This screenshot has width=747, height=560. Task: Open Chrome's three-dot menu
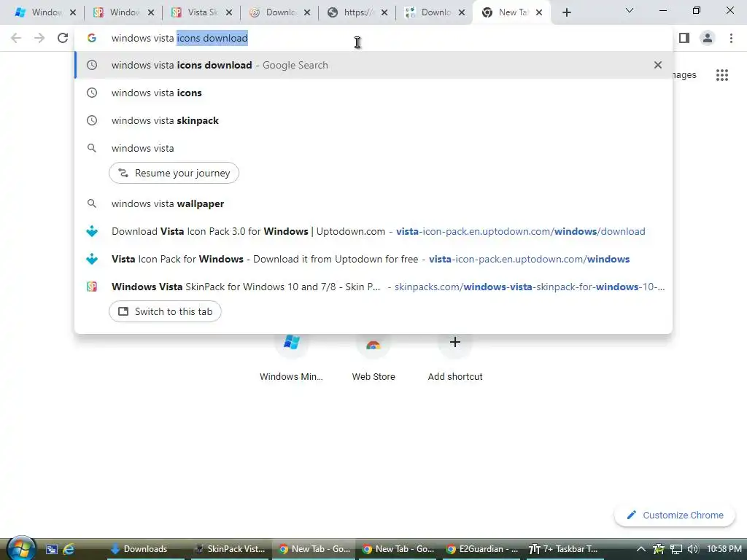(731, 38)
